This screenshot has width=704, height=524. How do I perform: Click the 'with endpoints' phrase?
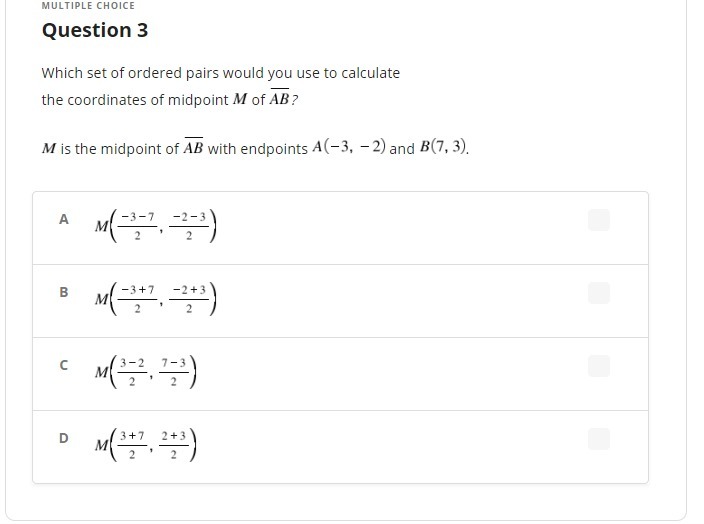point(258,149)
